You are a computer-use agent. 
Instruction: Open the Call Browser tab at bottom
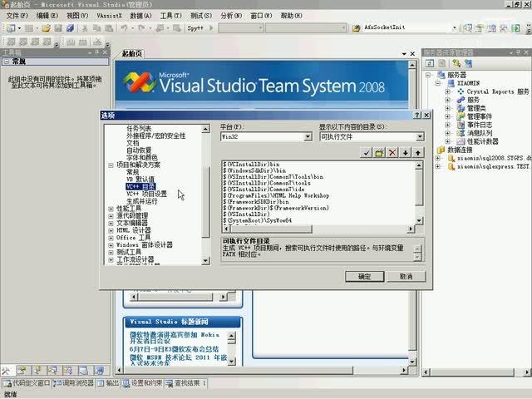(74, 383)
